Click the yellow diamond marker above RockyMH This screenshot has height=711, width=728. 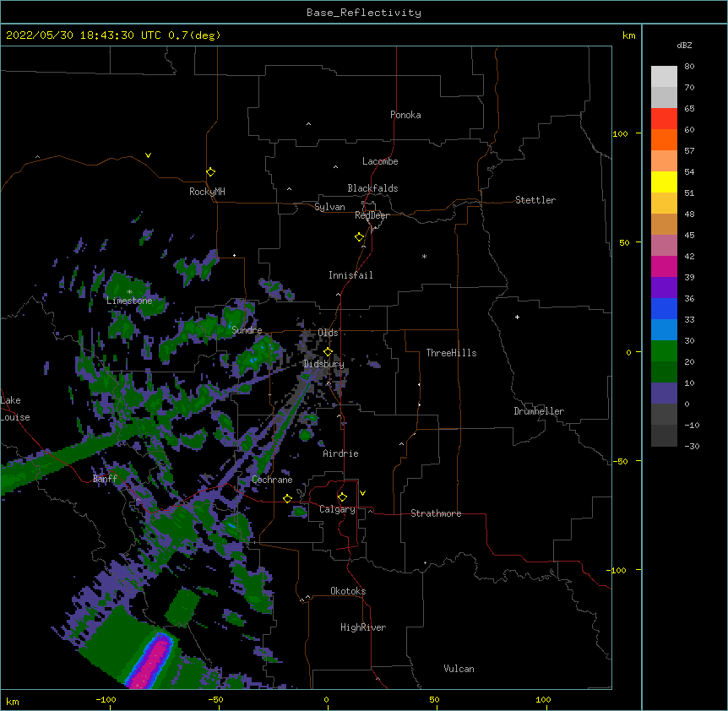click(211, 172)
